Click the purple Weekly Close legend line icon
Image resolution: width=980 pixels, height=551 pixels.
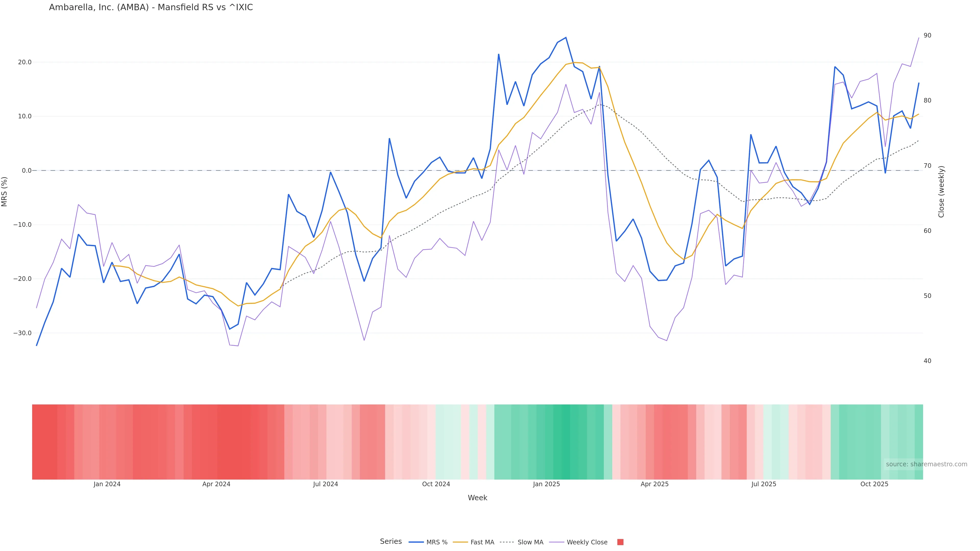[x=557, y=542]
